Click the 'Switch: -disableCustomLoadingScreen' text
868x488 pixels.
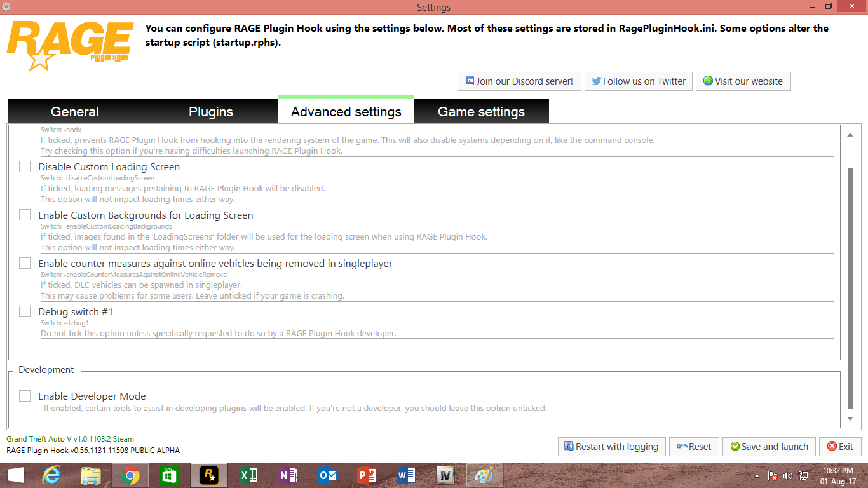pyautogui.click(x=97, y=178)
